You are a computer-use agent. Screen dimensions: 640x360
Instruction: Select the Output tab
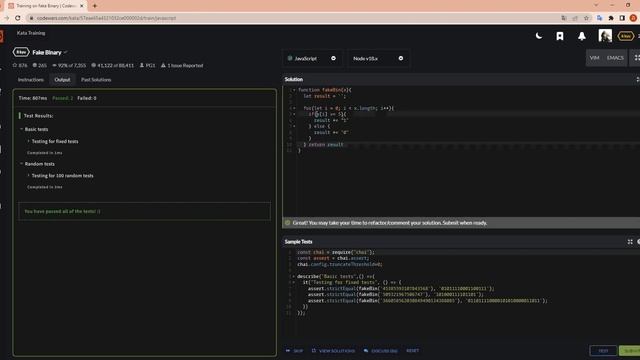pyautogui.click(x=62, y=80)
